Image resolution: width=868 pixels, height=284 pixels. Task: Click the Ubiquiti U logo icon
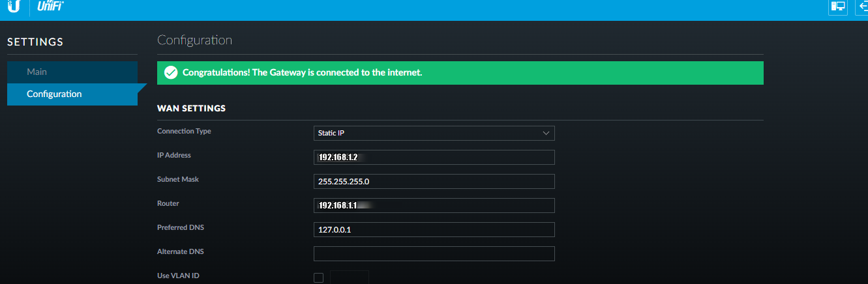pyautogui.click(x=14, y=7)
